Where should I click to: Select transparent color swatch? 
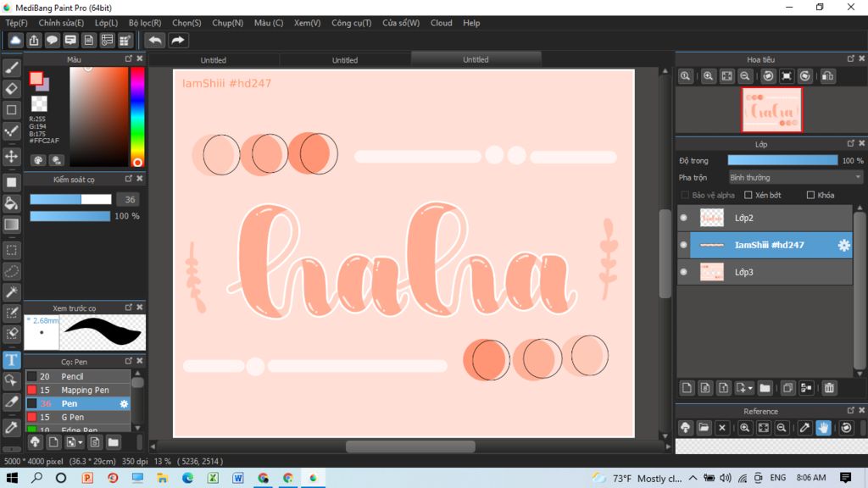click(x=39, y=103)
